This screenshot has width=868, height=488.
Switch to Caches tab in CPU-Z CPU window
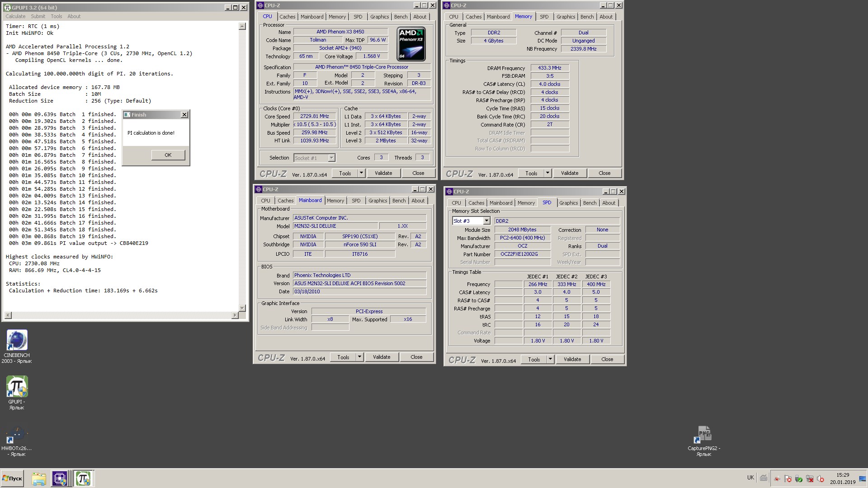pos(287,17)
